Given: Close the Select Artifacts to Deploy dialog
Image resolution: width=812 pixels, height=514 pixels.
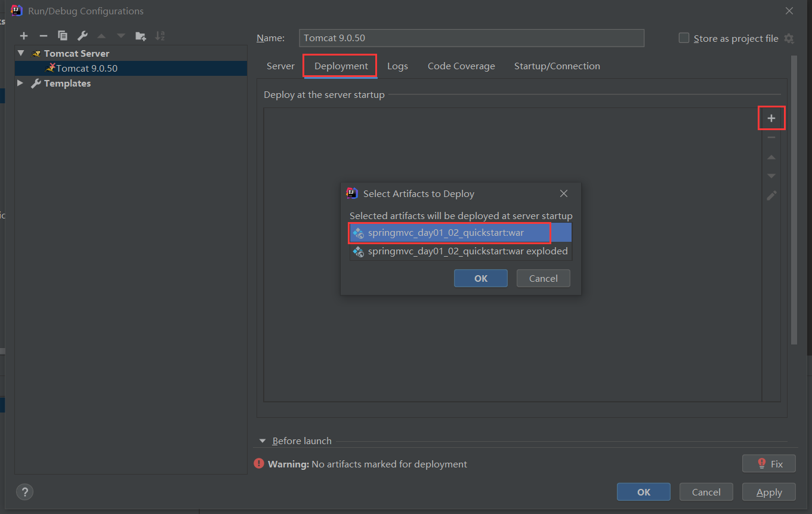Looking at the screenshot, I should pyautogui.click(x=564, y=193).
